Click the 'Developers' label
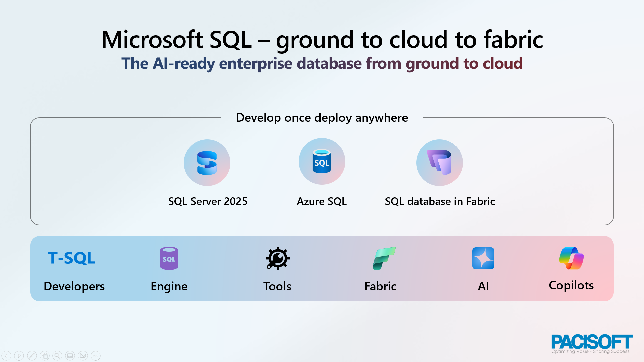Screen dimensions: 644x362 [74, 287]
